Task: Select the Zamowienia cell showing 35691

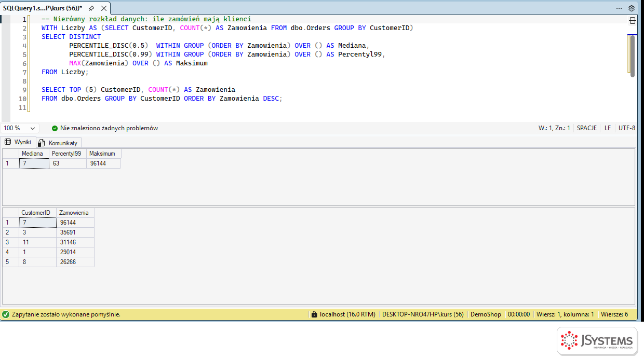Action: pos(75,232)
